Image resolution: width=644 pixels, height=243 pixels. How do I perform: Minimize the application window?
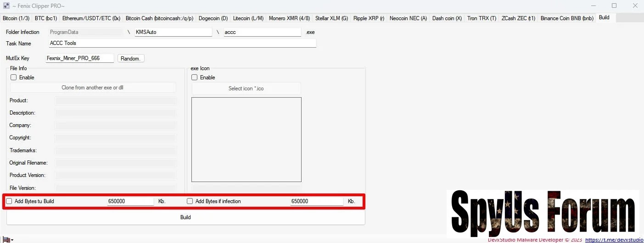593,6
